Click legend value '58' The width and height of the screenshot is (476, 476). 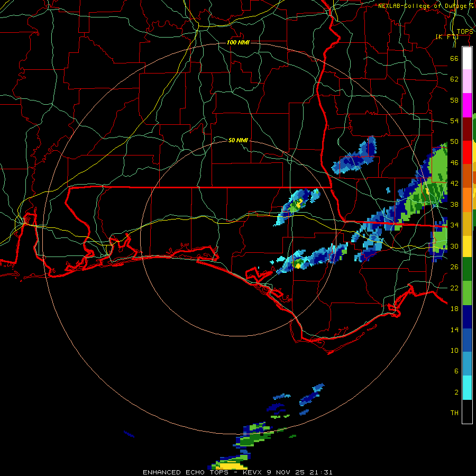click(x=454, y=100)
